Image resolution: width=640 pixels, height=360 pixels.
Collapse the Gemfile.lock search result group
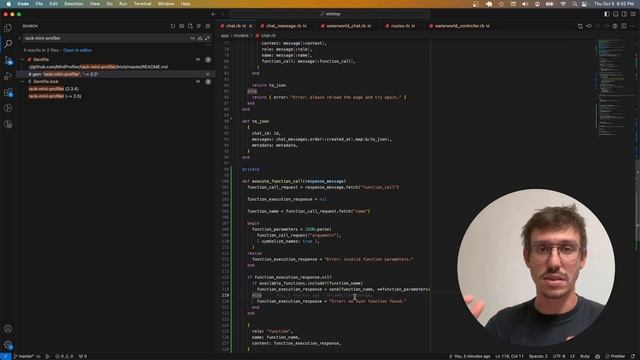[23, 82]
